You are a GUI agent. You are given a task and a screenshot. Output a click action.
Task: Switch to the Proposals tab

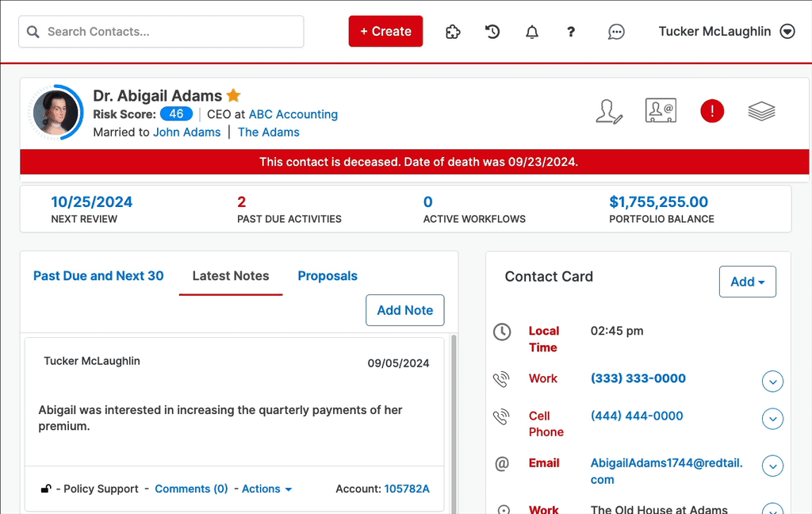click(327, 276)
